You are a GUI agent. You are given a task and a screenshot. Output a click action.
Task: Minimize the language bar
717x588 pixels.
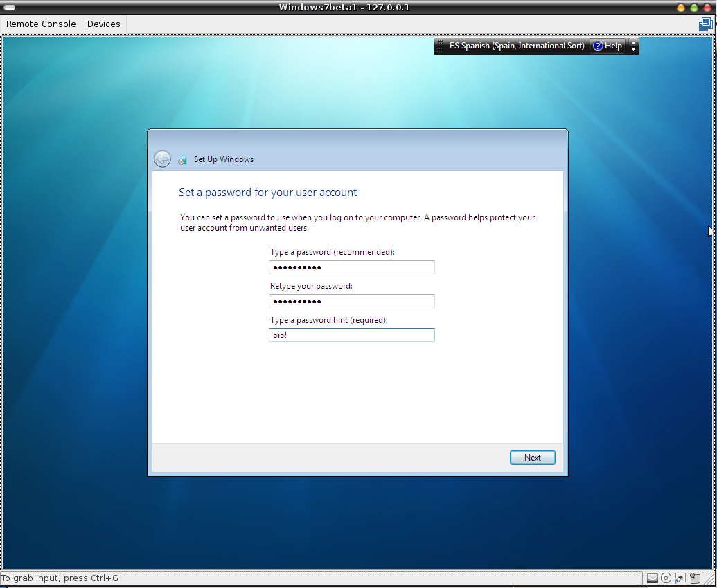click(x=633, y=42)
